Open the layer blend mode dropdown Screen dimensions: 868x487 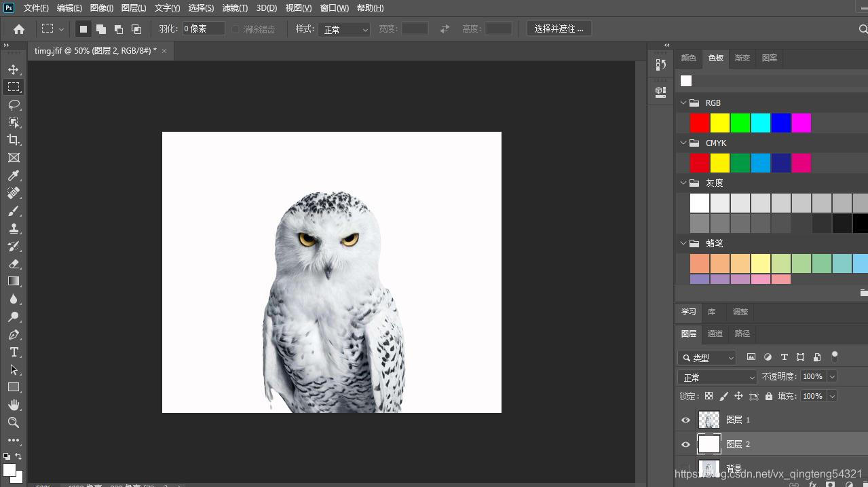(717, 377)
